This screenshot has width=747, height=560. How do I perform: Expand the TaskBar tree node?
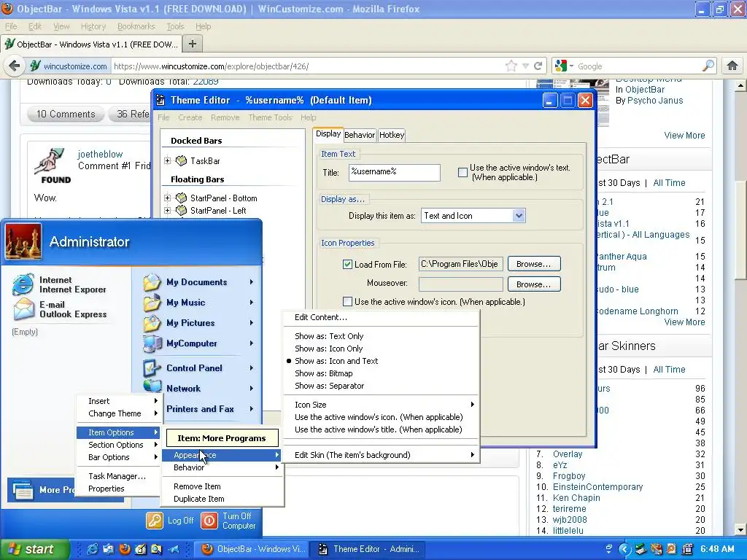tap(167, 160)
